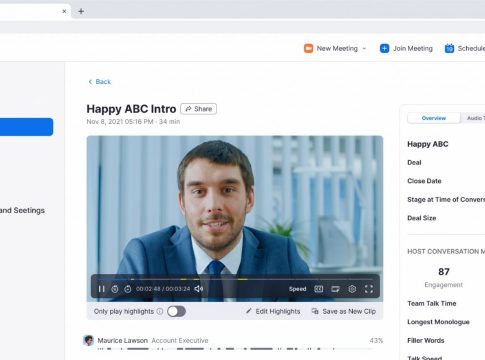Expand the New Meeting dropdown arrow
The height and width of the screenshot is (360, 485).
coord(364,48)
